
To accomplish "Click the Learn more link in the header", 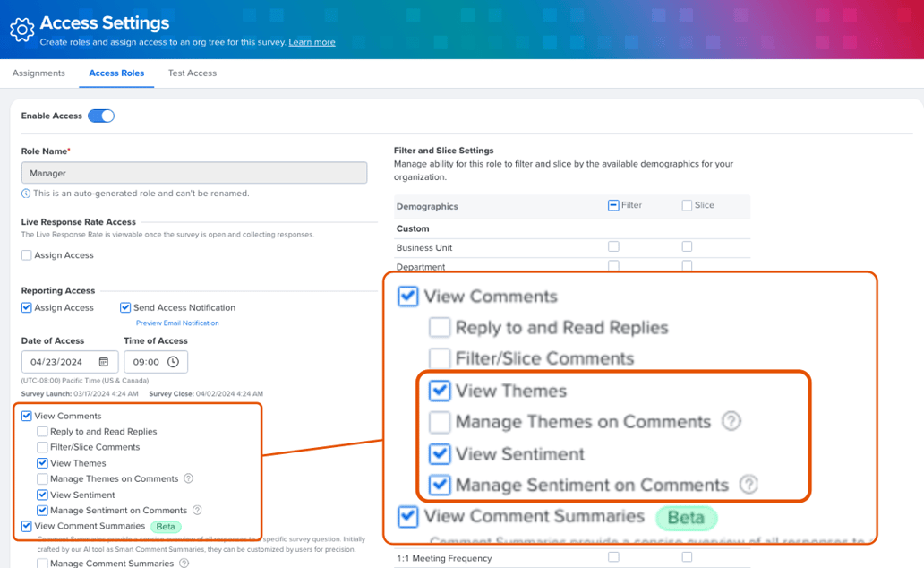I will tap(312, 42).
